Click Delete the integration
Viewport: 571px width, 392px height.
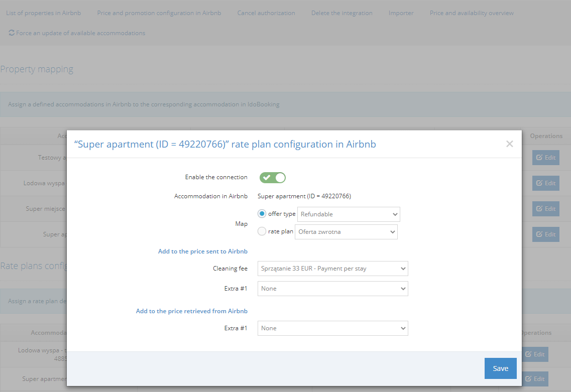coord(342,13)
